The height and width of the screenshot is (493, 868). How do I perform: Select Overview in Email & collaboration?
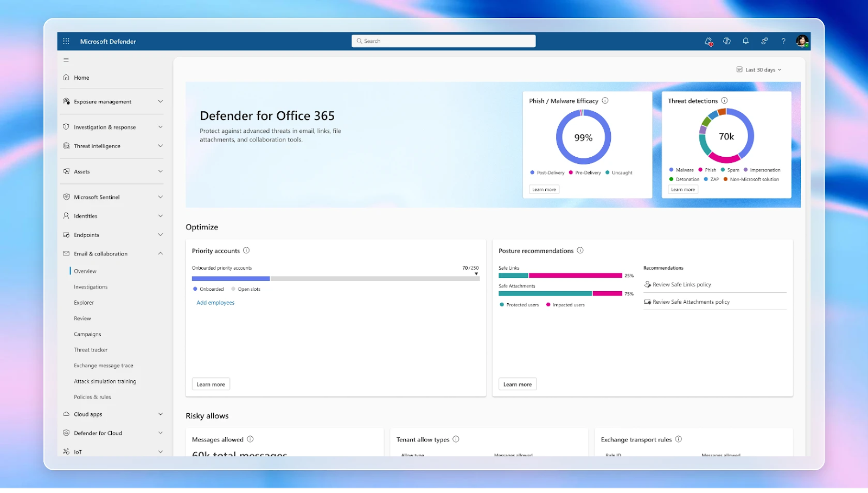pos(85,271)
